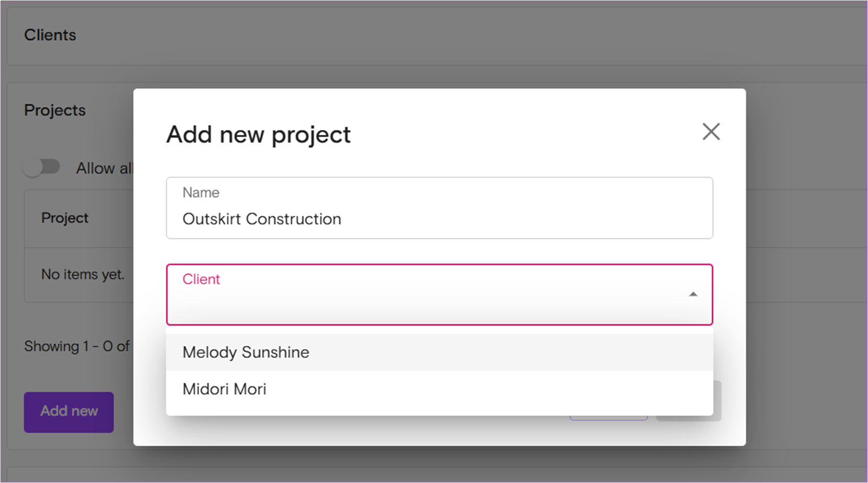Screen dimensions: 868x483
Task: Click the Outskirt Construction text value
Action: (x=261, y=219)
